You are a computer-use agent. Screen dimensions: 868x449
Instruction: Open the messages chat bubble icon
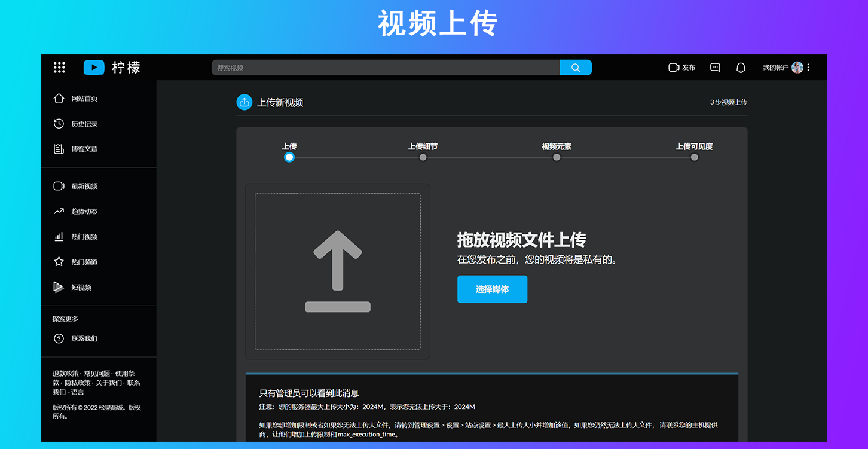715,68
